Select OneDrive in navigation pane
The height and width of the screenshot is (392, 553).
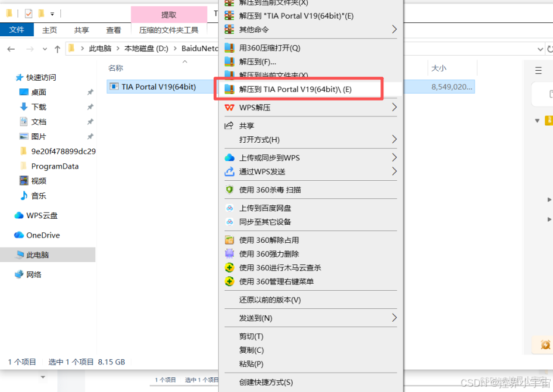[x=43, y=235]
